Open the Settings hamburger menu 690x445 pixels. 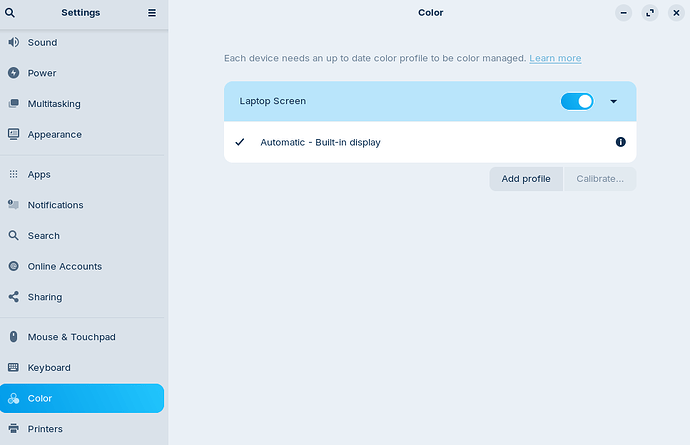tap(152, 13)
